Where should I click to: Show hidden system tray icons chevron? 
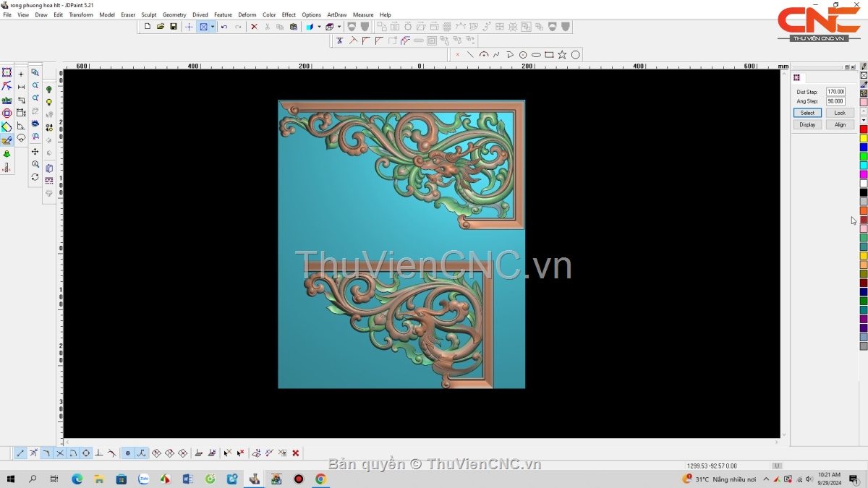tap(766, 479)
